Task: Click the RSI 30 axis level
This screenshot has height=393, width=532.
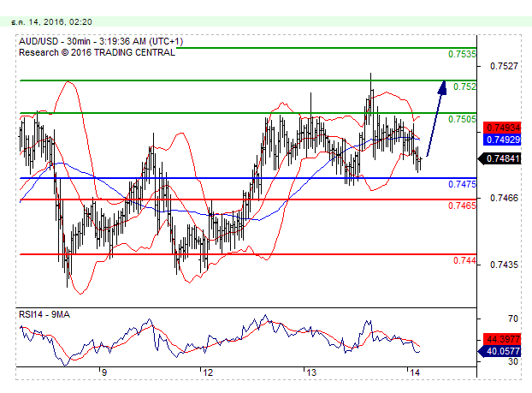Action: point(513,361)
